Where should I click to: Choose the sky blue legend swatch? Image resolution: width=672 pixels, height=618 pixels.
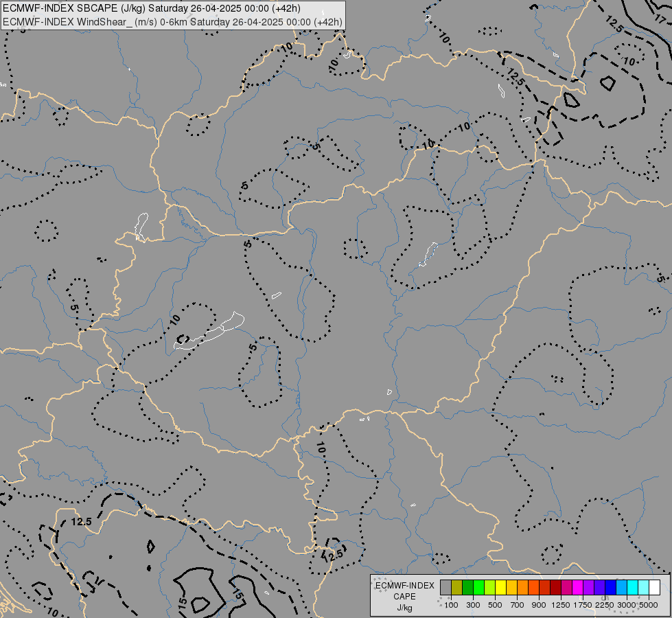point(621,588)
